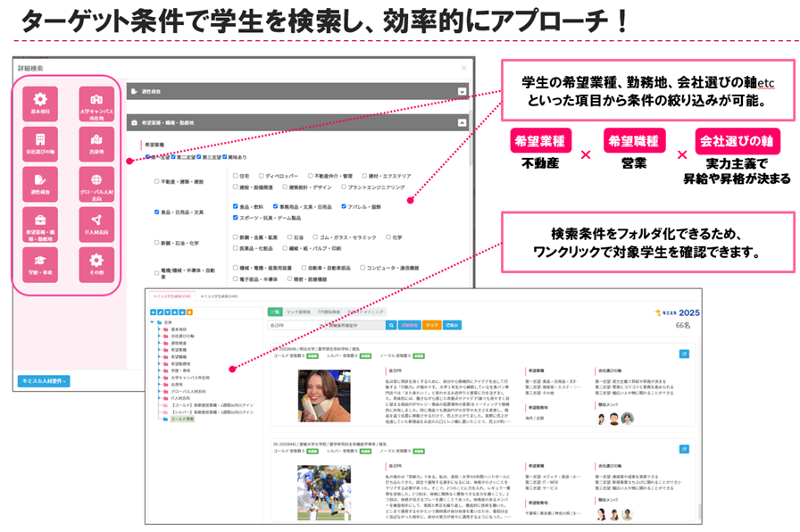Viewport: 800px width, 532px height.
Task: Switch to the first キミスカ学生検索 tab
Action: click(172, 295)
